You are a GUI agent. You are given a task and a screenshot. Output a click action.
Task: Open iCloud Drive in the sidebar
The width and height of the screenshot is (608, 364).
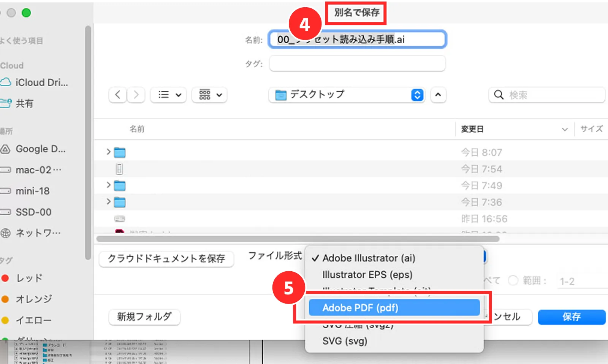point(35,82)
